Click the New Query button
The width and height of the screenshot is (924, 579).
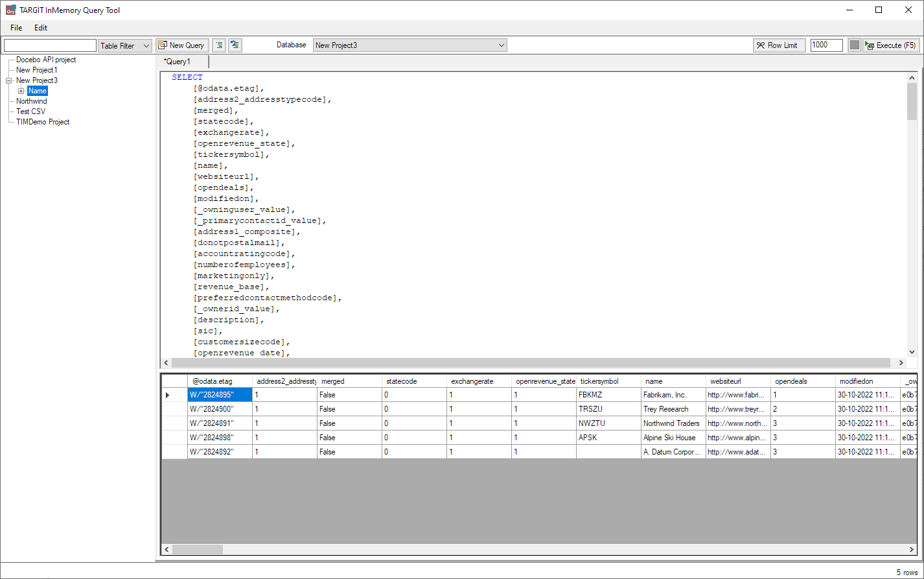click(x=181, y=45)
